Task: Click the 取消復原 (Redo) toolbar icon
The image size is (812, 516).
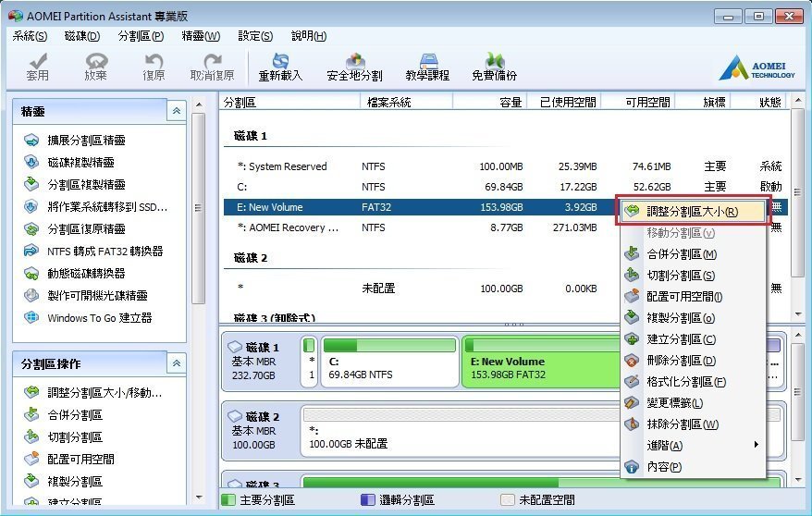Action: tap(213, 68)
